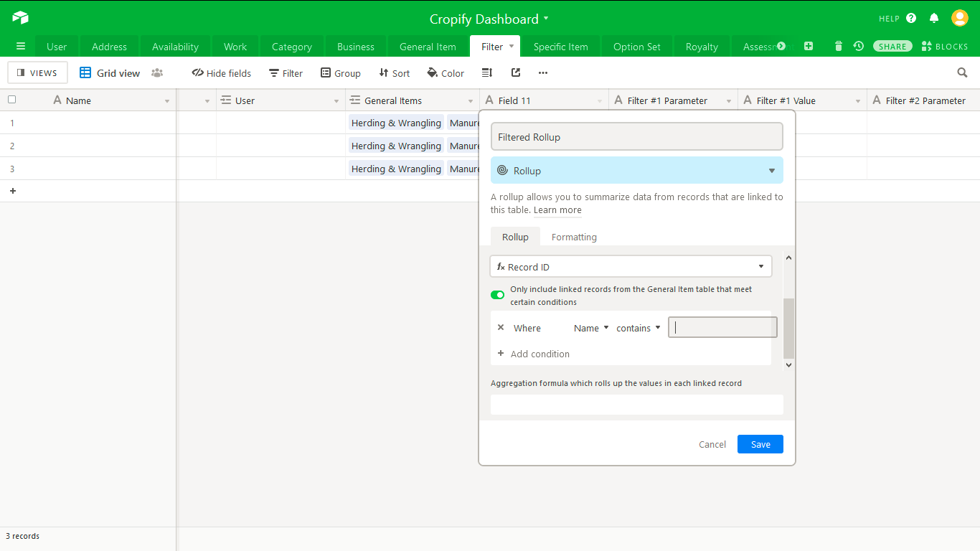The height and width of the screenshot is (551, 980).
Task: Open the hamburger tables menu
Action: pyautogui.click(x=21, y=47)
